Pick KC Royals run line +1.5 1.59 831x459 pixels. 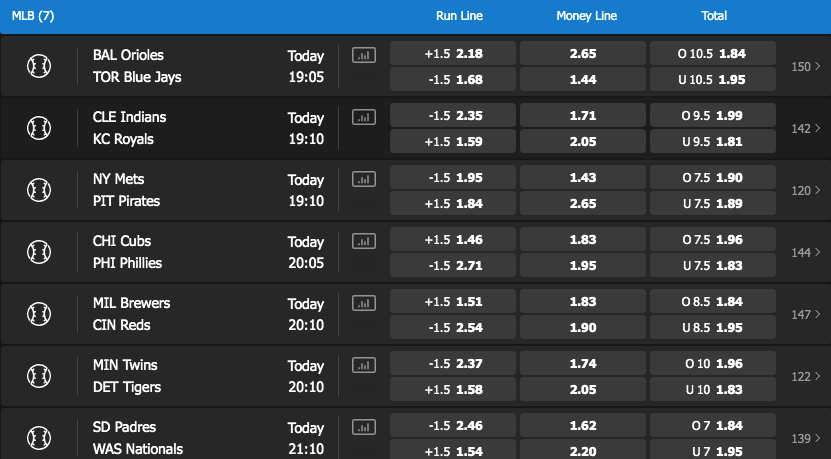pyautogui.click(x=453, y=142)
